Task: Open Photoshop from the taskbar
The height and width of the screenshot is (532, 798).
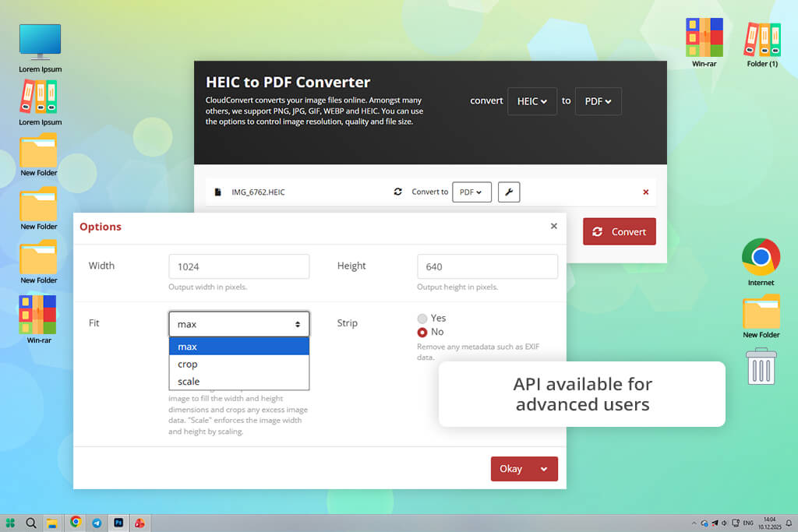Action: (x=118, y=523)
